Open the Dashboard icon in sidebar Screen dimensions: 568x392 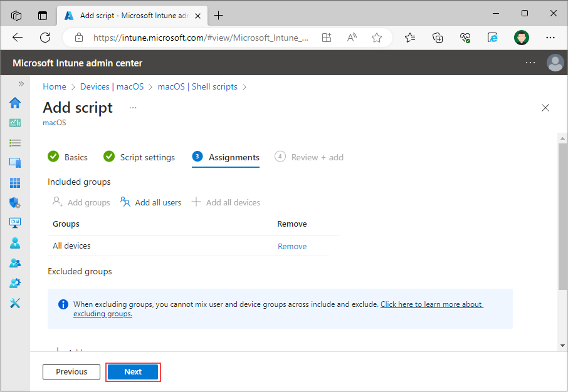pos(15,123)
